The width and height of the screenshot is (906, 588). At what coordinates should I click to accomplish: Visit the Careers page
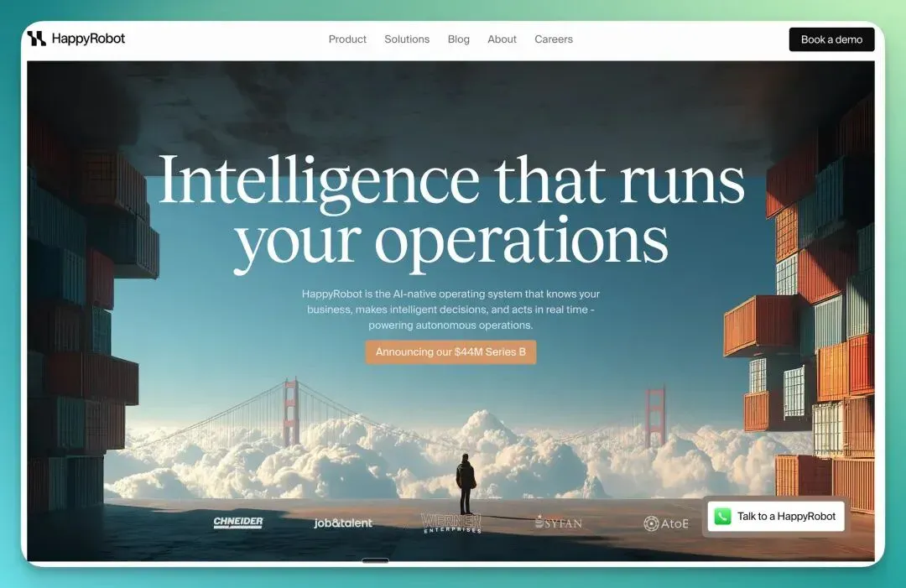(x=554, y=39)
